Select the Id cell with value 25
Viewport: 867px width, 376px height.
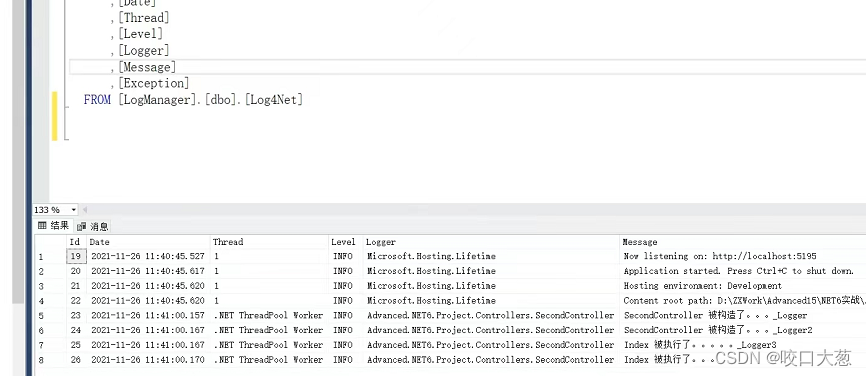click(76, 344)
